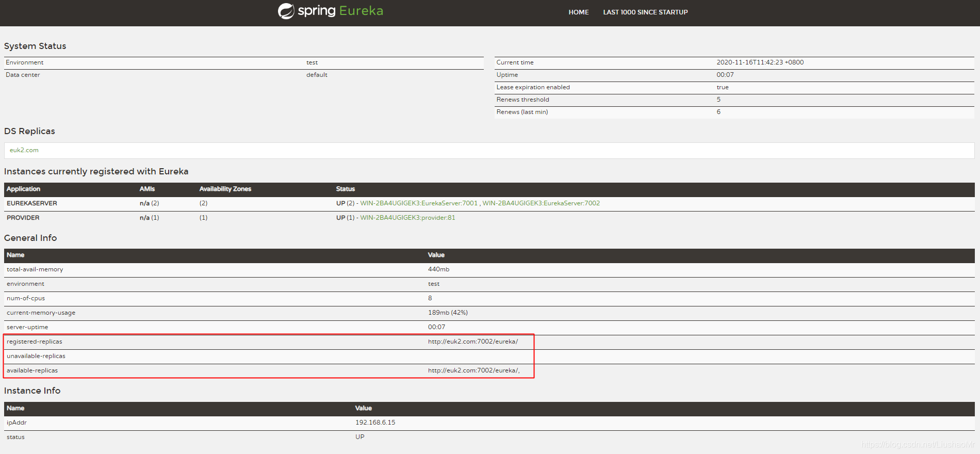
Task: Click the DS Replicas heading
Action: [29, 131]
